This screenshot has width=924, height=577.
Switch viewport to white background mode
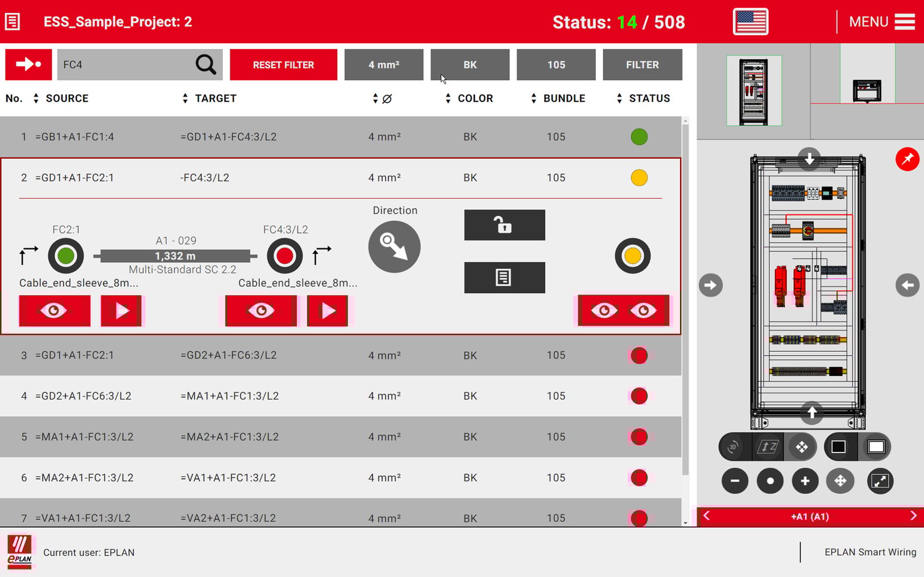click(875, 447)
